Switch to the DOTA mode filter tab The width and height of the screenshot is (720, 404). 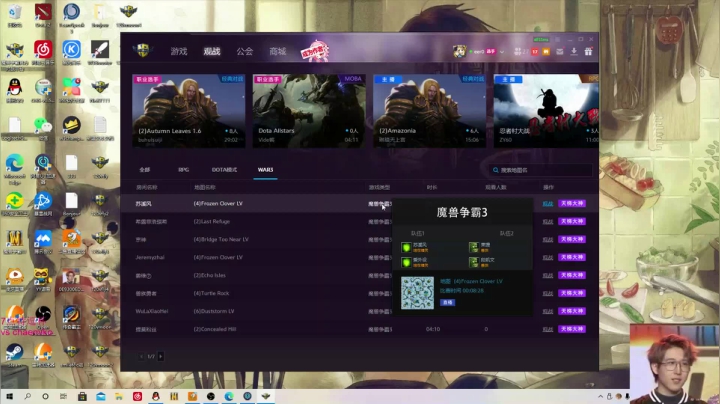225,170
